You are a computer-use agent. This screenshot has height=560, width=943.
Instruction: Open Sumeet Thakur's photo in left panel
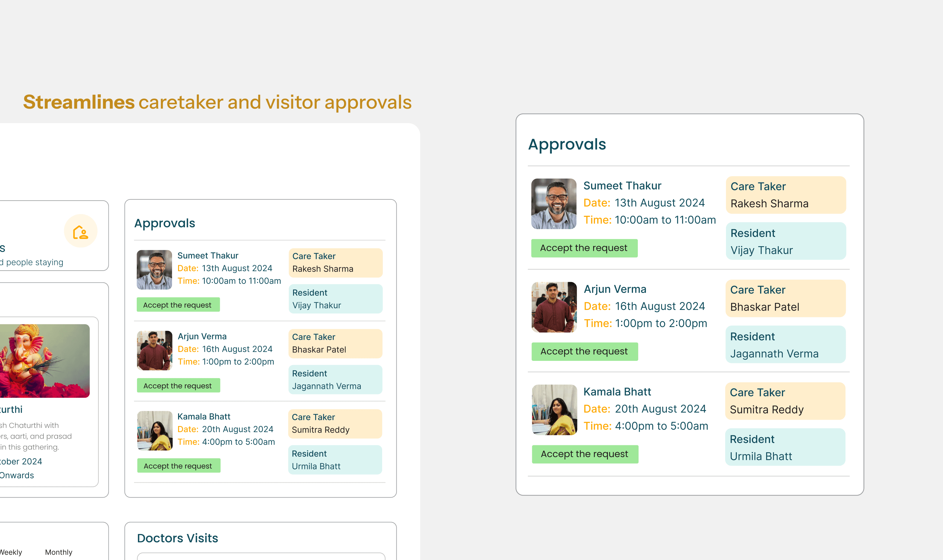pyautogui.click(x=154, y=270)
